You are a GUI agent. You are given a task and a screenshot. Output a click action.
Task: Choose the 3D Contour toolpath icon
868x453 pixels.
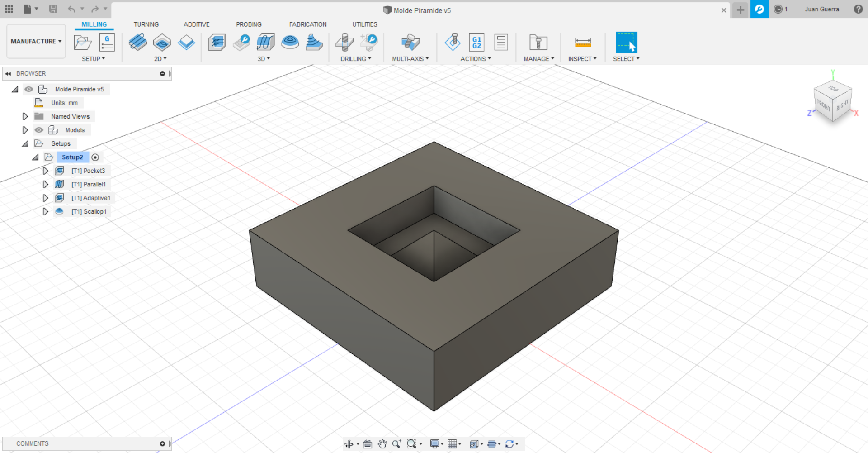pos(314,43)
